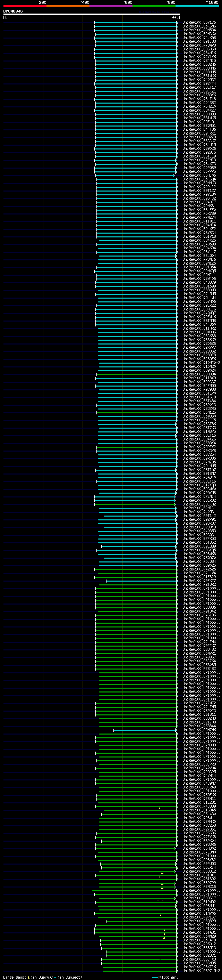Select the UniRef100_Q8LT17 label
This screenshot has width=222, height=980.
pyautogui.click(x=199, y=87)
